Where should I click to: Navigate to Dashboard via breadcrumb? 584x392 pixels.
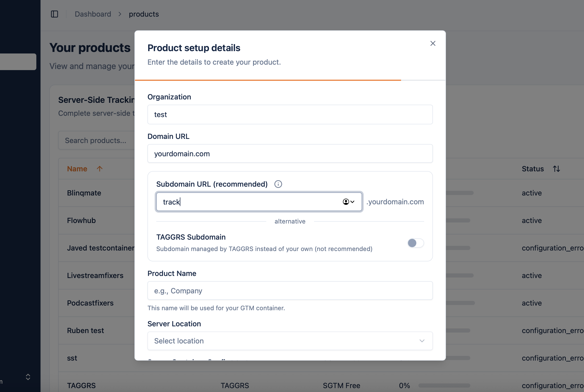tap(93, 14)
